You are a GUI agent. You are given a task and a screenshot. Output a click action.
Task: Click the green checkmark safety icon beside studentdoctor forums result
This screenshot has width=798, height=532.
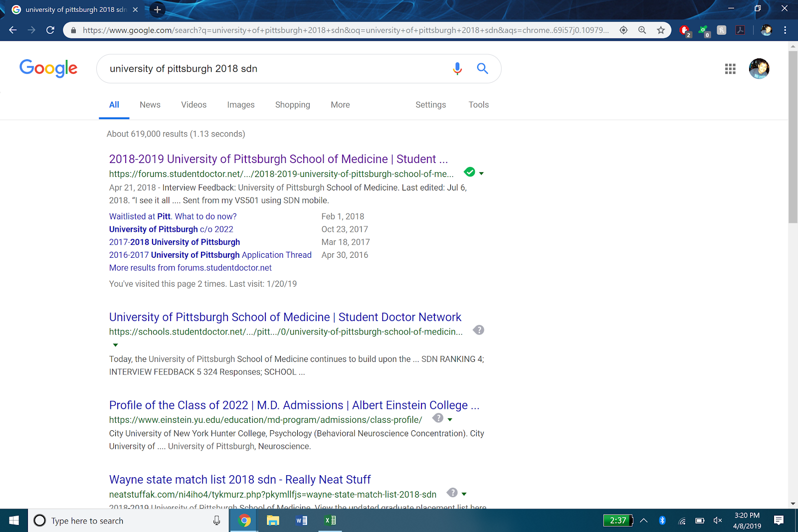coord(469,172)
